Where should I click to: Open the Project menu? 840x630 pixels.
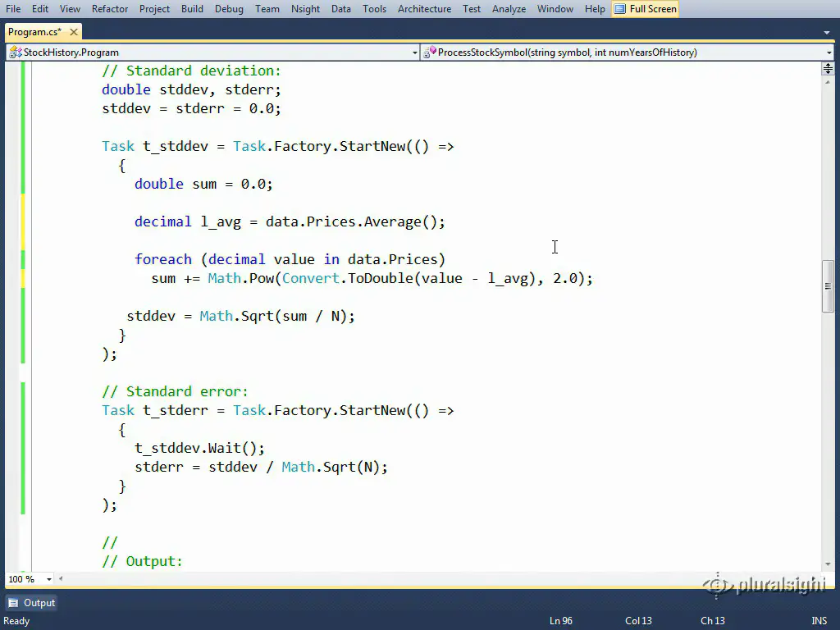(x=154, y=9)
